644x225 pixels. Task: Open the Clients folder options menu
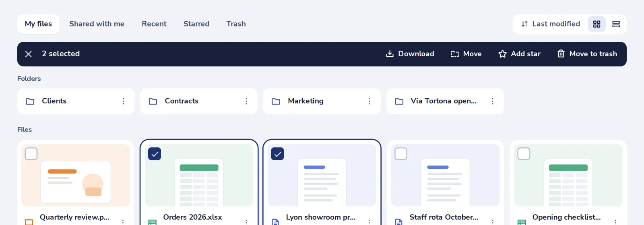point(123,101)
